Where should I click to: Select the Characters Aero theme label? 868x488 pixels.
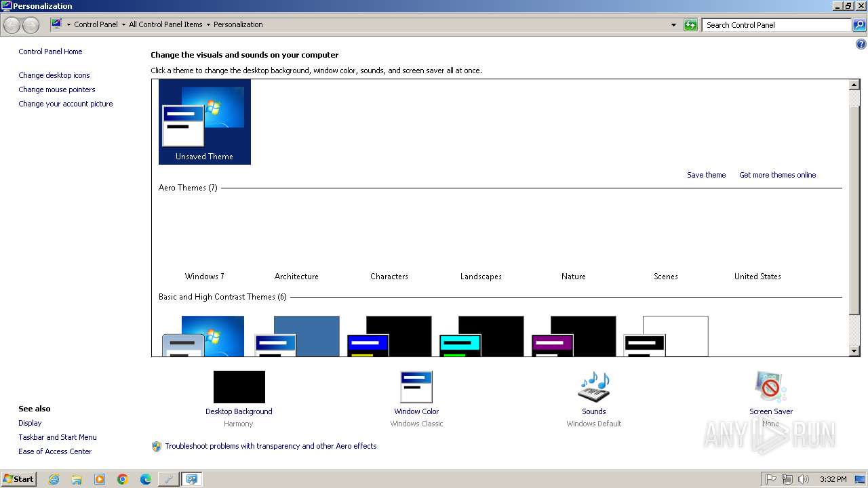click(389, 277)
